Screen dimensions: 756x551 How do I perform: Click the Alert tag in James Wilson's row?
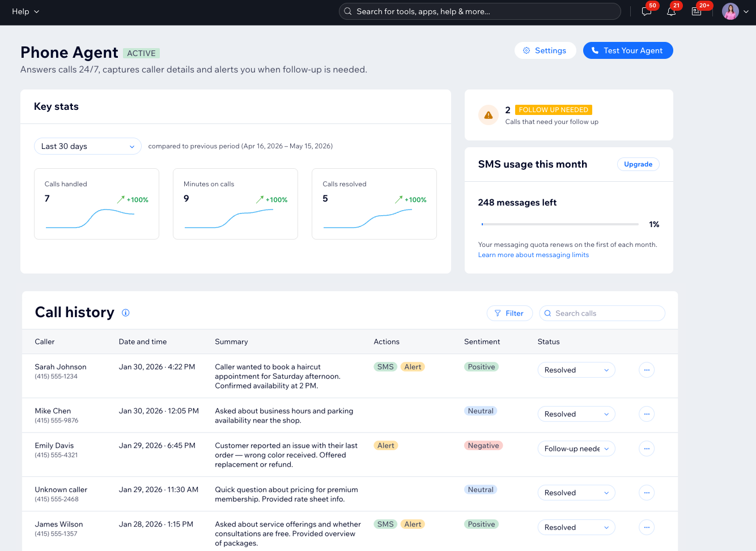coord(413,524)
